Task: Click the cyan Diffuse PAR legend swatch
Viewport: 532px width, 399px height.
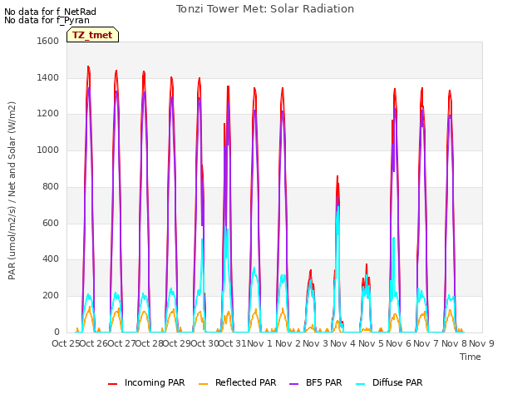Action: [360, 384]
